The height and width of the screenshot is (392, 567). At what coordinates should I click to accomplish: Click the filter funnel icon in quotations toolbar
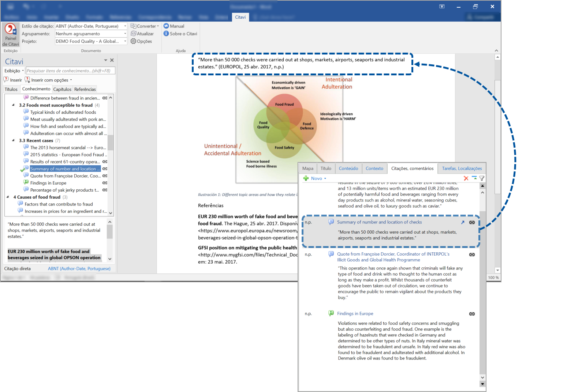[482, 178]
